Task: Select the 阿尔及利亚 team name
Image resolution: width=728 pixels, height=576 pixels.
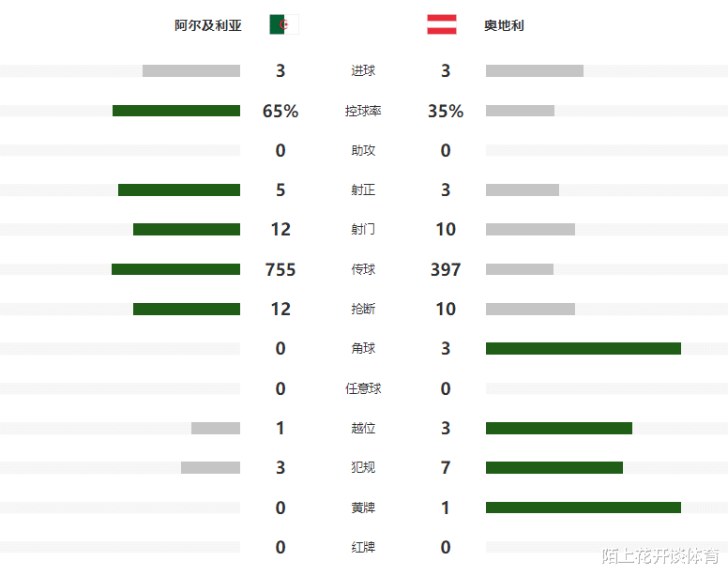Action: coord(208,25)
